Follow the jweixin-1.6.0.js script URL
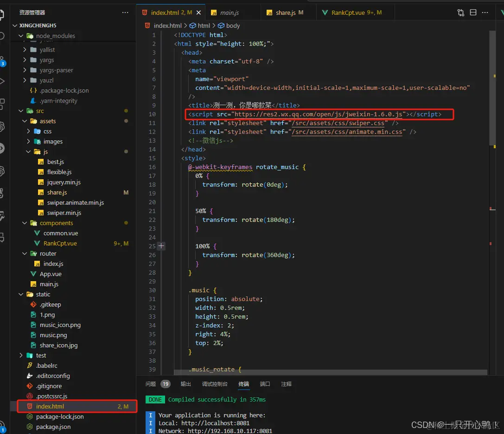Screen dimensions: 504x434 [318, 114]
